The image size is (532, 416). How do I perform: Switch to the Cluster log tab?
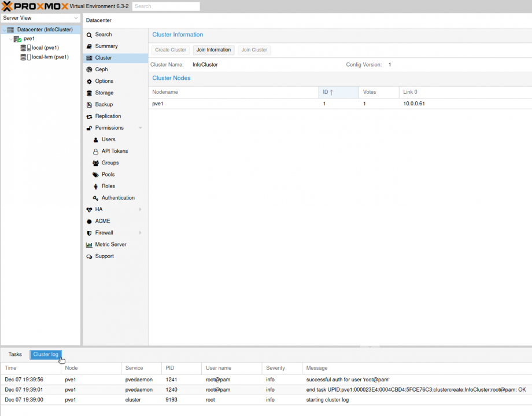[45, 354]
